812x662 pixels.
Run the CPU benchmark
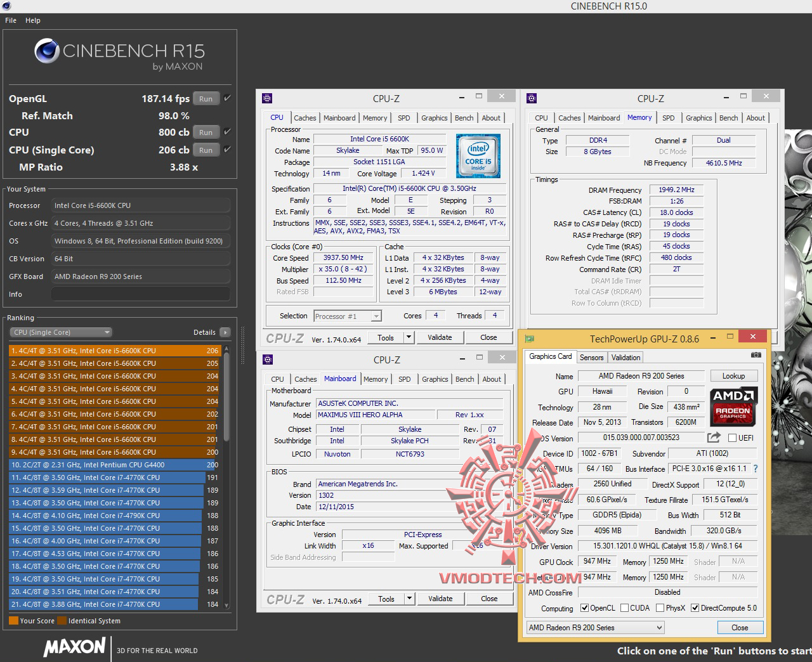tap(206, 133)
